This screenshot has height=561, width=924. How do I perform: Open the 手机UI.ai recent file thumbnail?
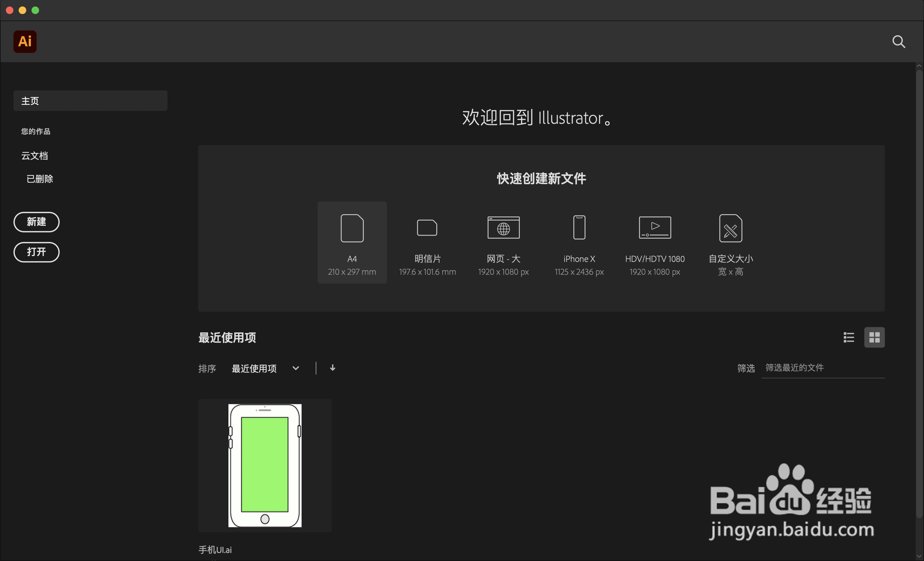pyautogui.click(x=265, y=465)
